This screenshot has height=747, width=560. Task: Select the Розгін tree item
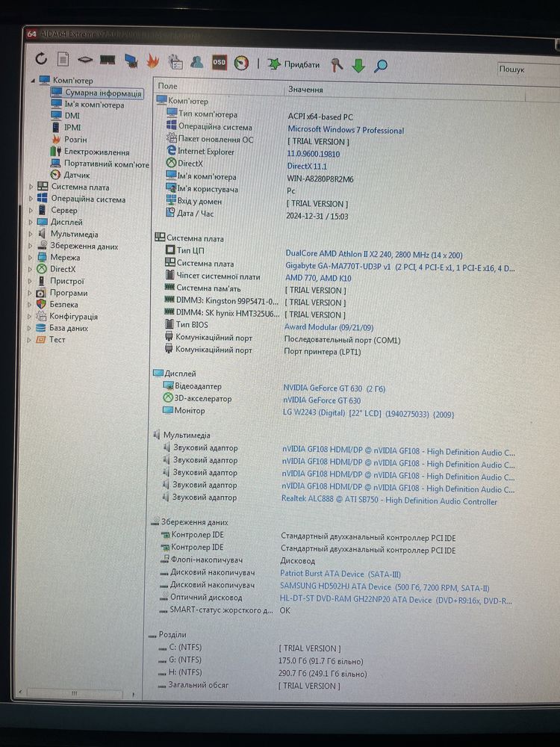(69, 140)
